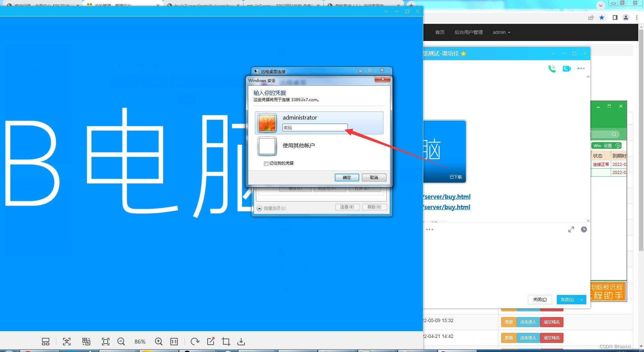The height and width of the screenshot is (352, 644).
Task: Click the image translate icon in viewer toolbar
Action: click(x=86, y=342)
